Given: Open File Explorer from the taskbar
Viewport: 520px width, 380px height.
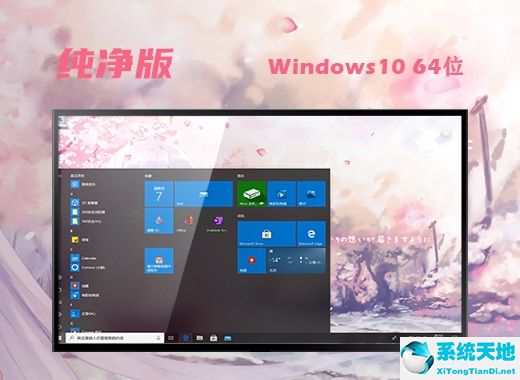Looking at the screenshot, I should click(x=200, y=338).
